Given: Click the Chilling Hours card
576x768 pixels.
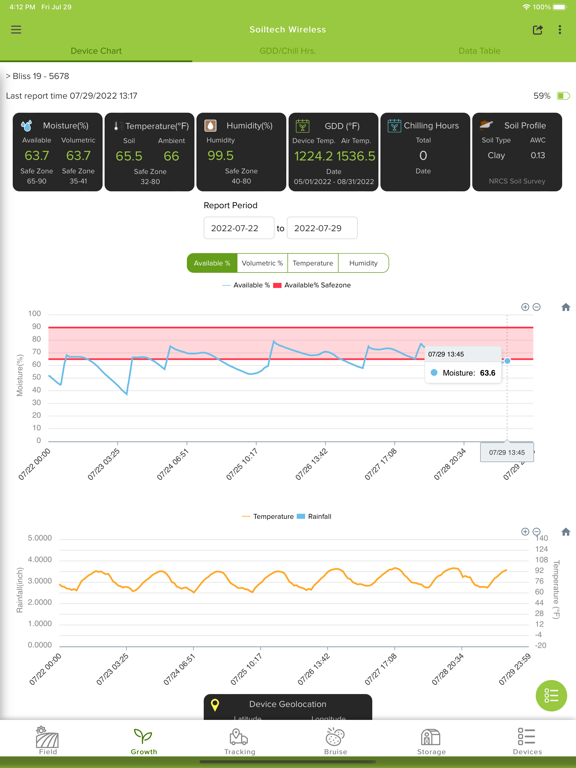Looking at the screenshot, I should [x=425, y=152].
